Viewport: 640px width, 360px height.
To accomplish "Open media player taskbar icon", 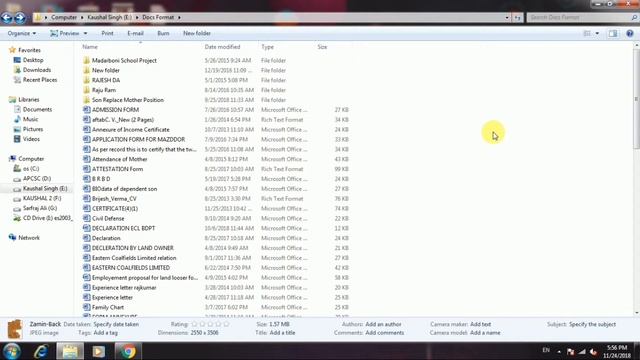I will [98, 351].
